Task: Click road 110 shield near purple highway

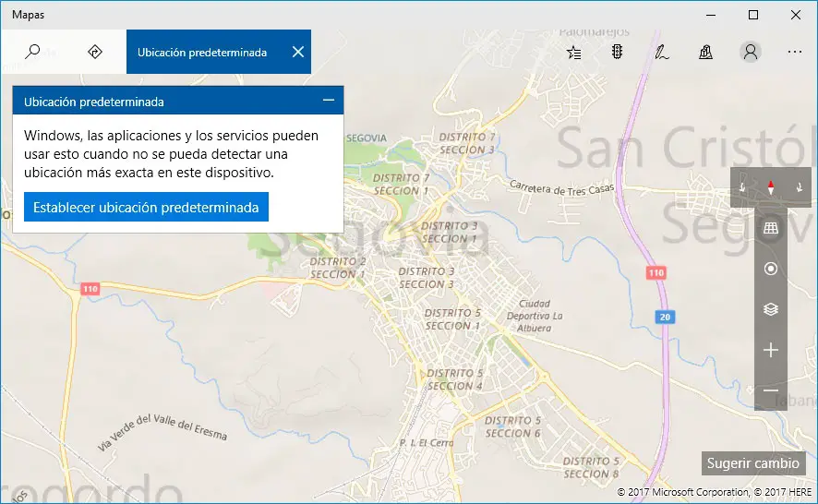Action: [x=656, y=272]
